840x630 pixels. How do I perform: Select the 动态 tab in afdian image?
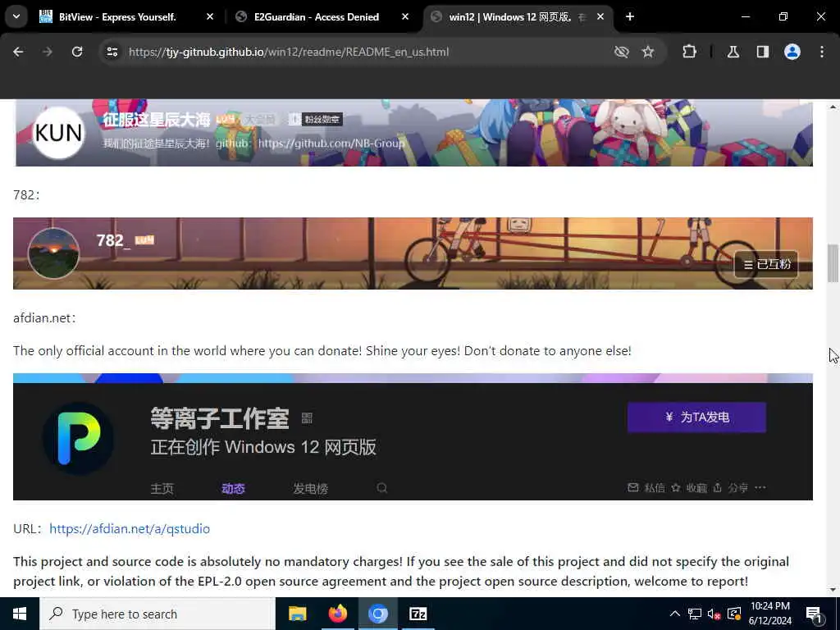(x=234, y=489)
